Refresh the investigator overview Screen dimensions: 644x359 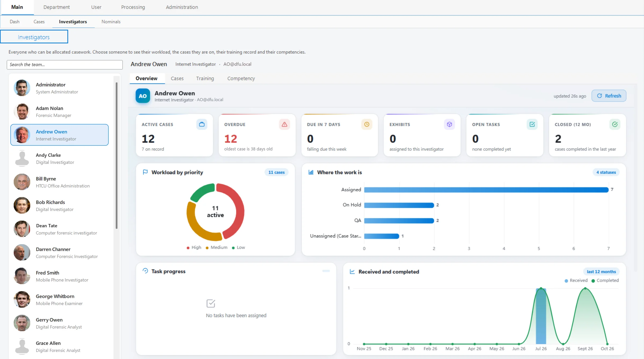click(609, 96)
